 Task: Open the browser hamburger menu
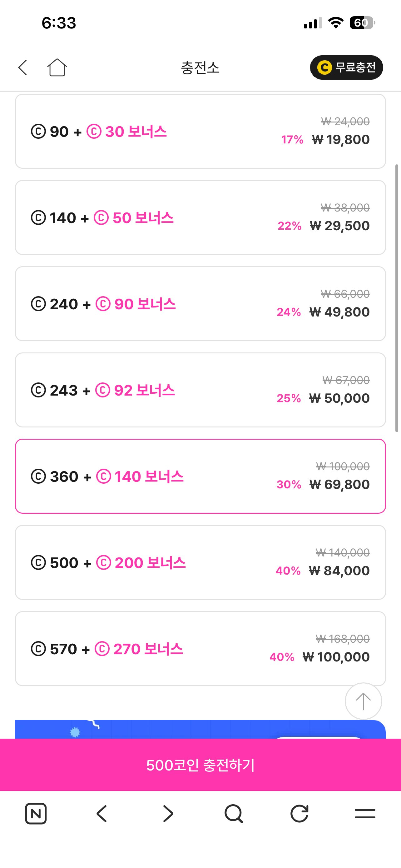365,814
